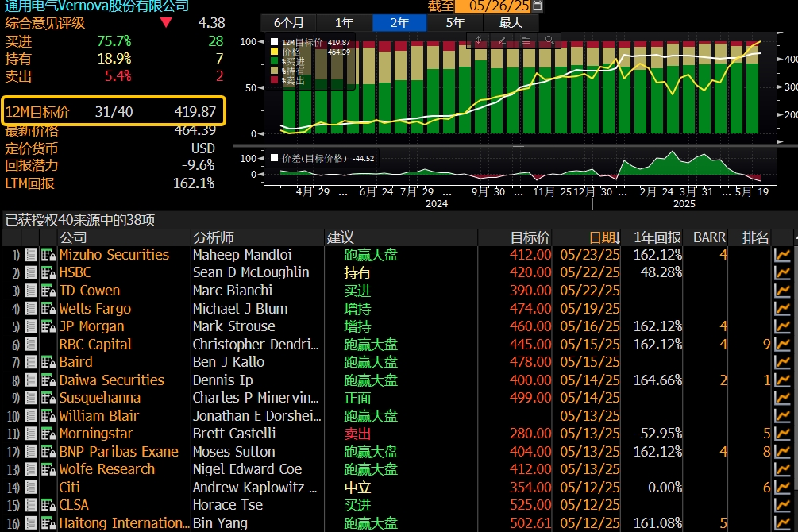
Task: Open chart icon for Wolfe Research row
Action: (x=782, y=469)
